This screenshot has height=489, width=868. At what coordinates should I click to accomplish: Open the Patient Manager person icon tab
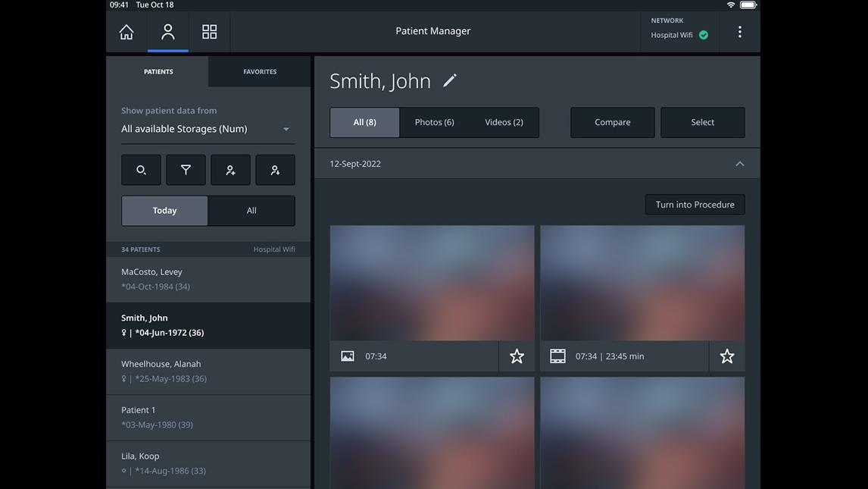(x=167, y=32)
